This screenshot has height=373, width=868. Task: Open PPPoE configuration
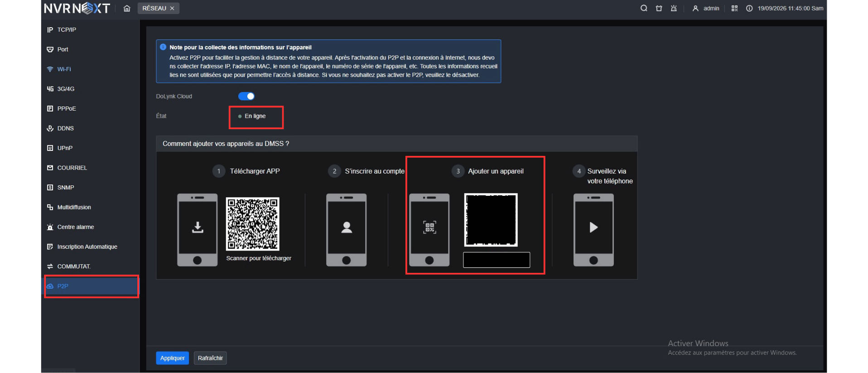[91, 108]
